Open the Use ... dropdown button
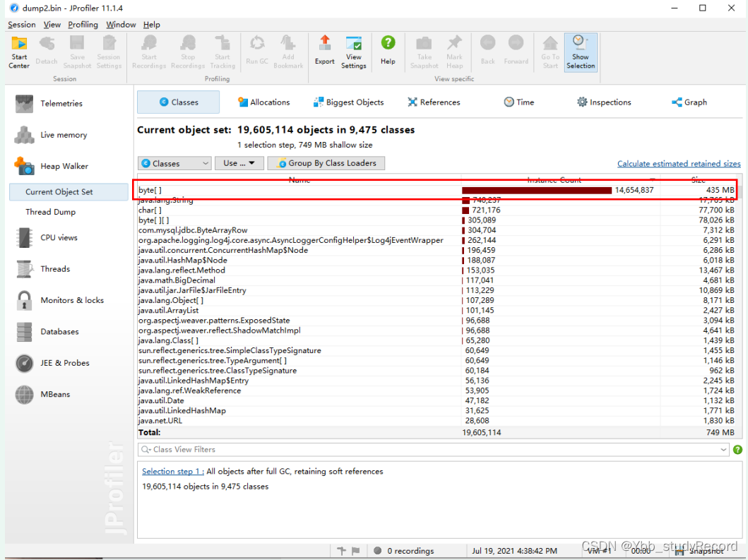The height and width of the screenshot is (560, 748). 239,163
